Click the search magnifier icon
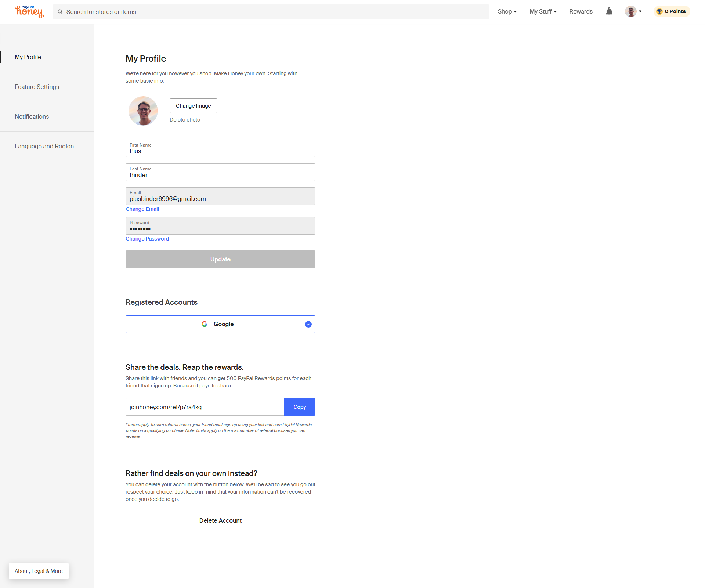 60,12
